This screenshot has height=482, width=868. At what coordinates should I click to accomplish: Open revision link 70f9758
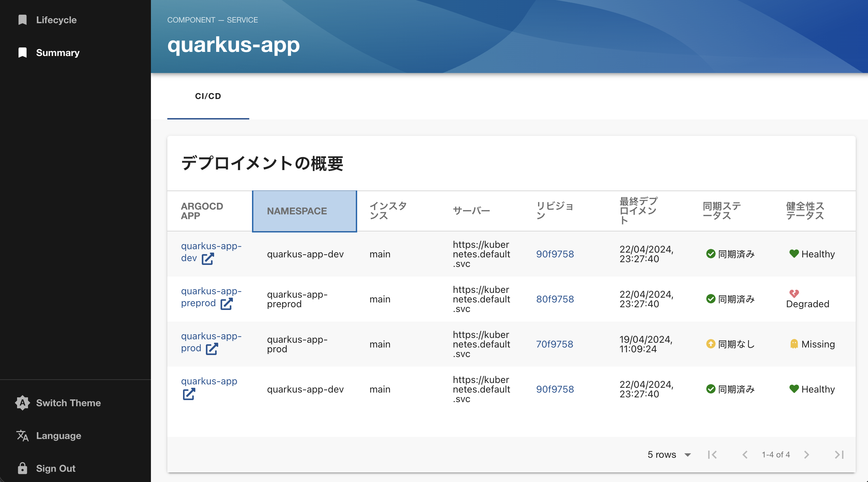tap(555, 344)
